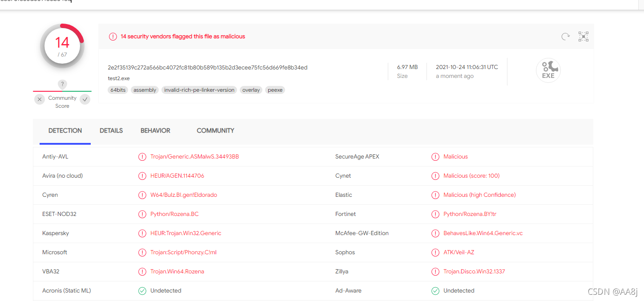Viewport: 644px width, 301px height.
Task: Click the green check icon in Acronis row
Action: pyautogui.click(x=142, y=291)
